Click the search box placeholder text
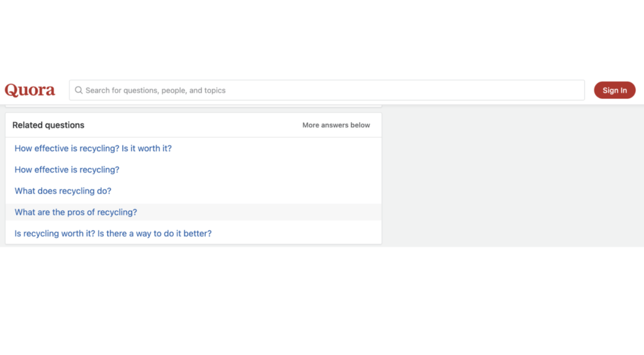644x355 pixels. coord(155,90)
